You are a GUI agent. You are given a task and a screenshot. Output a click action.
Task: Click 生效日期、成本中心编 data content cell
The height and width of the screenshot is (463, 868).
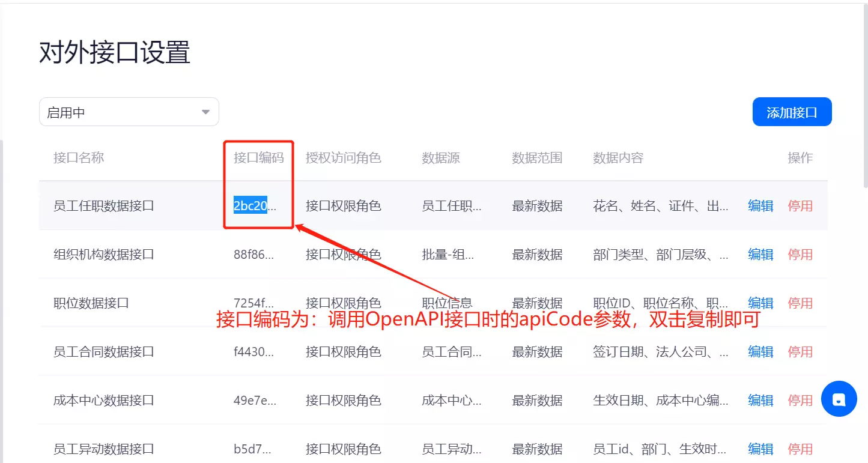click(x=661, y=400)
